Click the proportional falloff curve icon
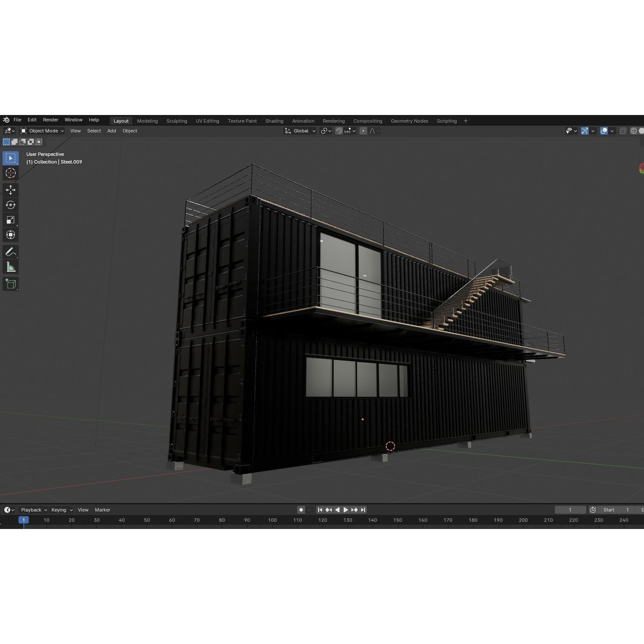The image size is (644, 644). tap(373, 131)
